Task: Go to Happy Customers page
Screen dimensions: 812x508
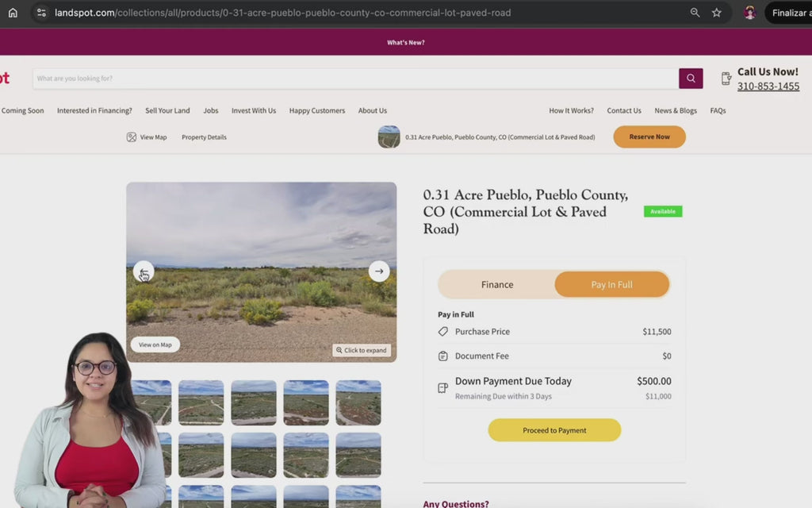Action: (316, 111)
